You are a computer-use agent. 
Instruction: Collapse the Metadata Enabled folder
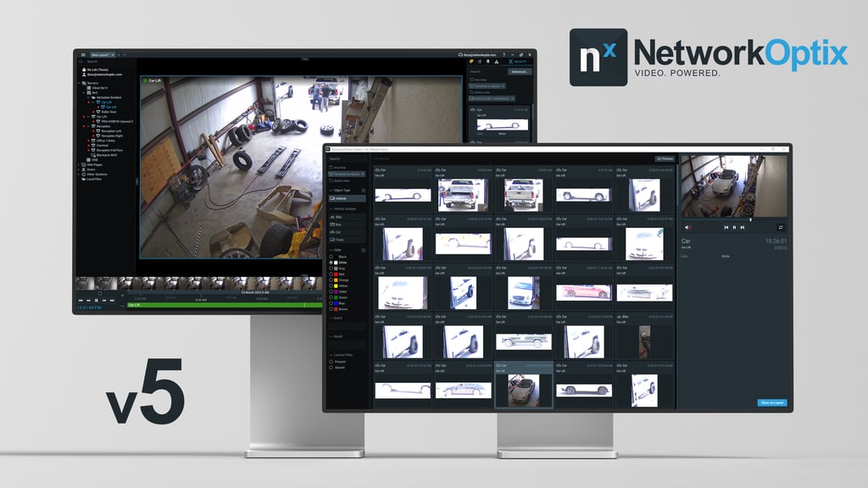pos(88,97)
